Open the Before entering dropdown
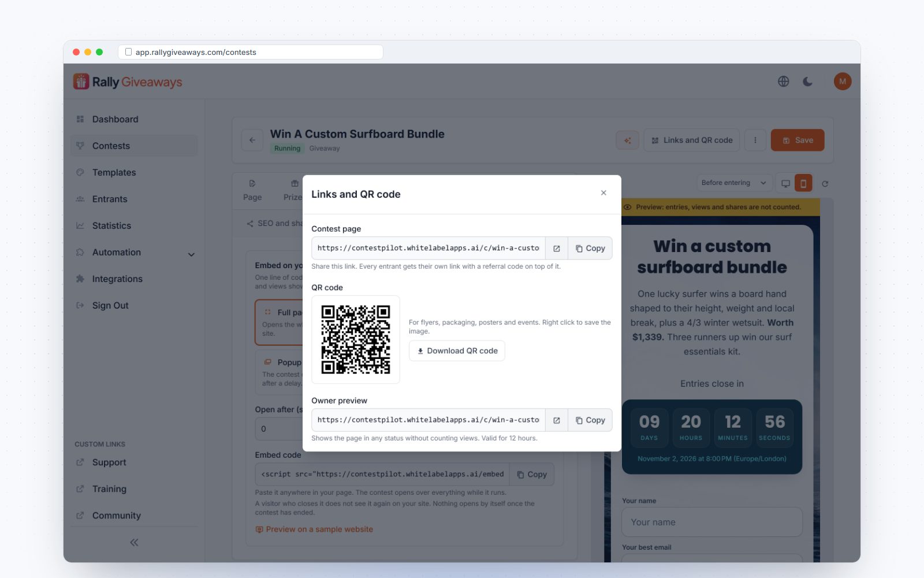This screenshot has height=578, width=924. pyautogui.click(x=734, y=183)
